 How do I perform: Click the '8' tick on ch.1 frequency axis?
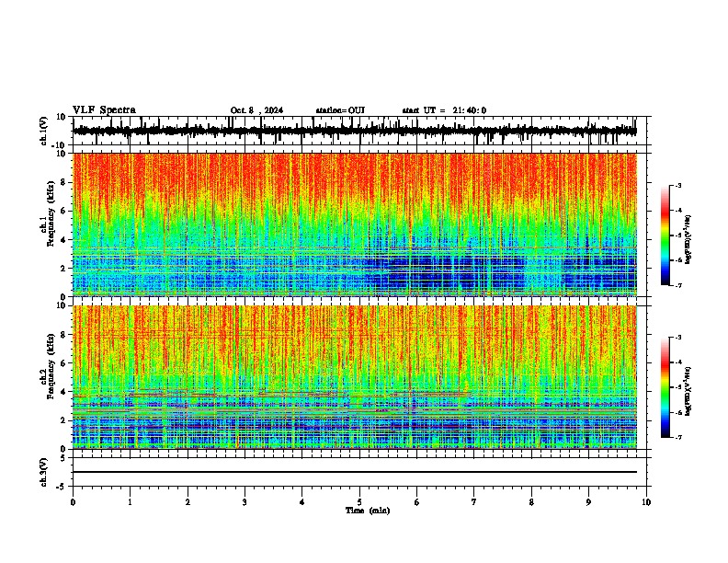(63, 182)
